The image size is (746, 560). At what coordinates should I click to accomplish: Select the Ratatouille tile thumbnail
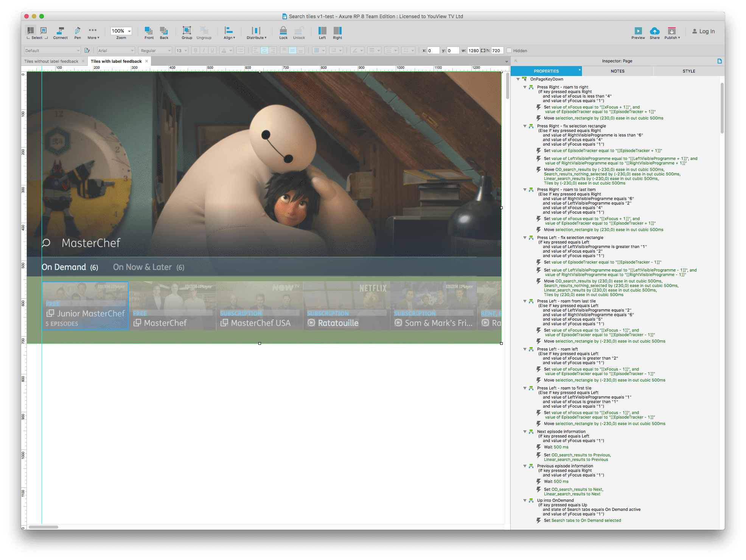tap(347, 306)
